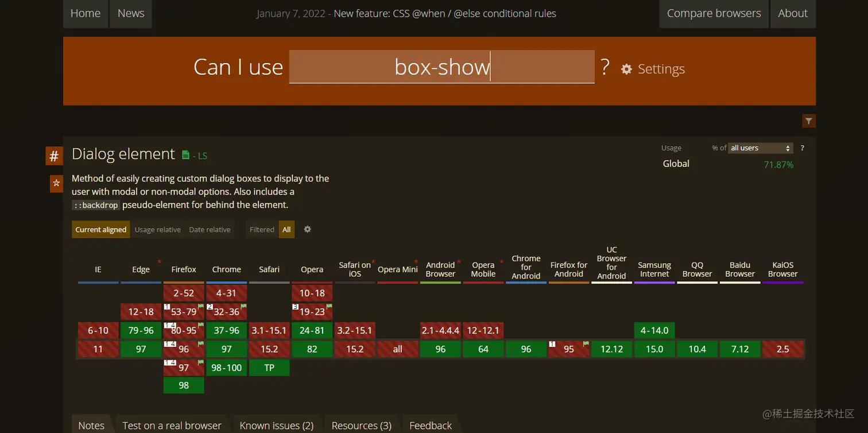The width and height of the screenshot is (868, 433).
Task: Click the Dialog element title link
Action: (x=123, y=154)
